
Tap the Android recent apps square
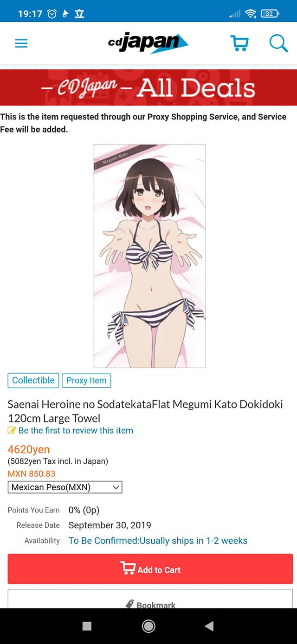click(87, 626)
